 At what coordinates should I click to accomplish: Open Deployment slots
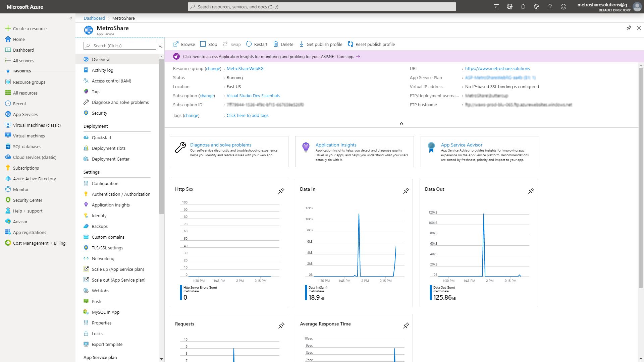(117, 148)
